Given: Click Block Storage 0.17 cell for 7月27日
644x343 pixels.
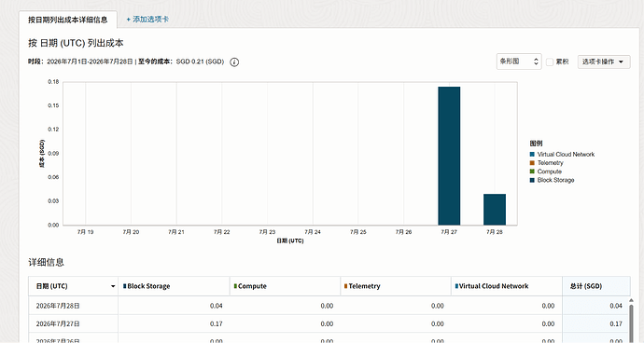Looking at the screenshot, I should 174,323.
